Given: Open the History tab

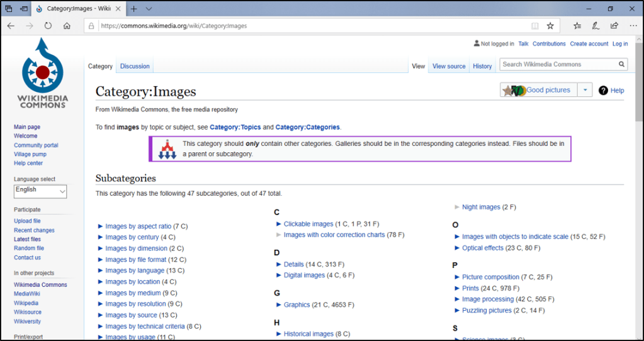Looking at the screenshot, I should tap(482, 66).
